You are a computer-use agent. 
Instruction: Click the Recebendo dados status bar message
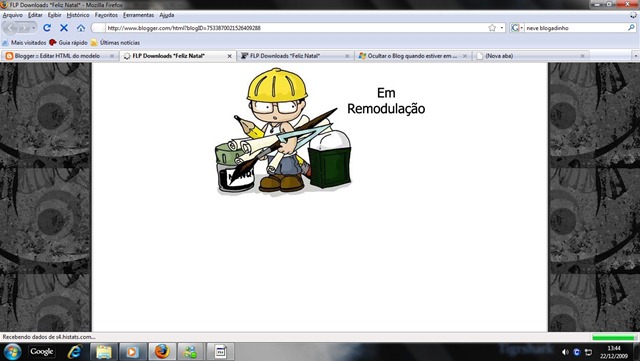(x=49, y=337)
